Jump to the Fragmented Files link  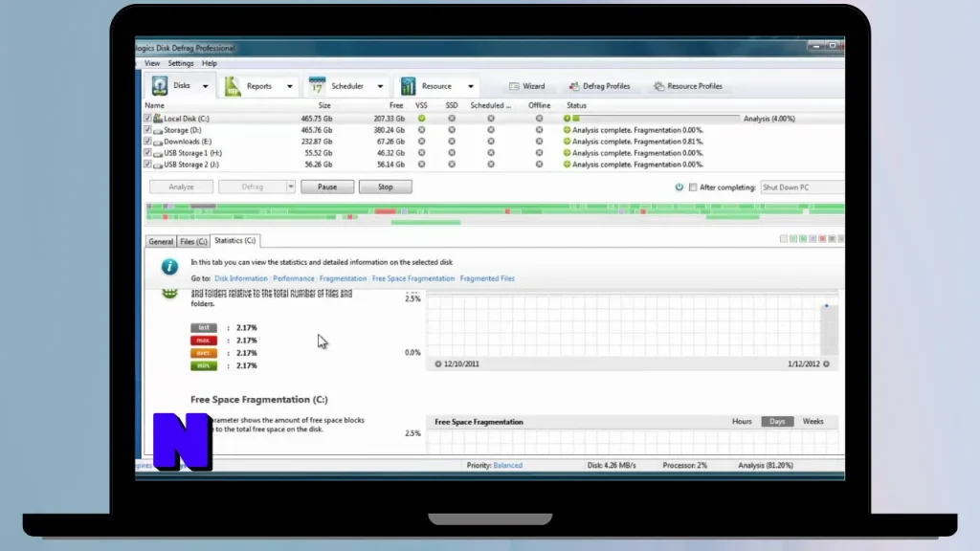(487, 278)
